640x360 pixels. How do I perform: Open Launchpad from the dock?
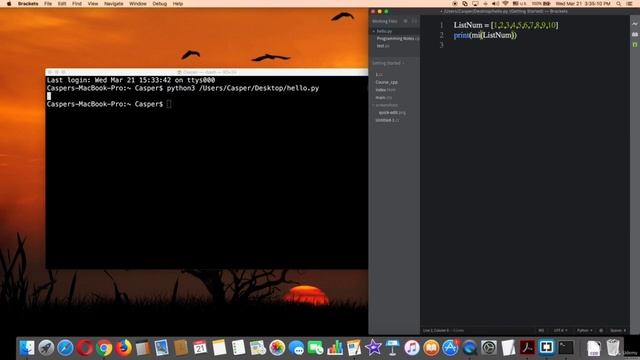pyautogui.click(x=46, y=348)
